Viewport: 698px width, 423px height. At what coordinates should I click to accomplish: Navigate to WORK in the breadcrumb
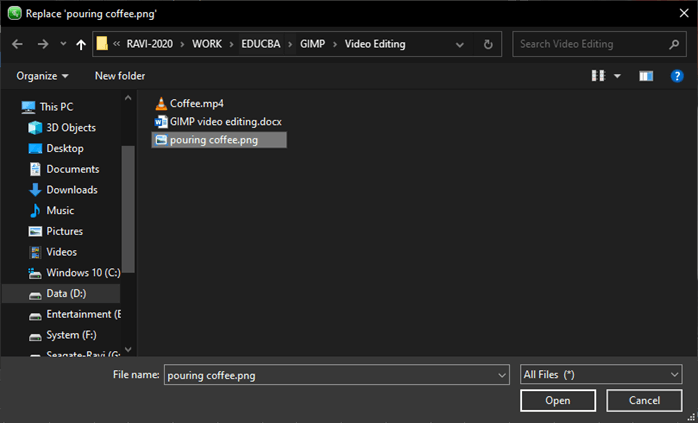point(207,44)
